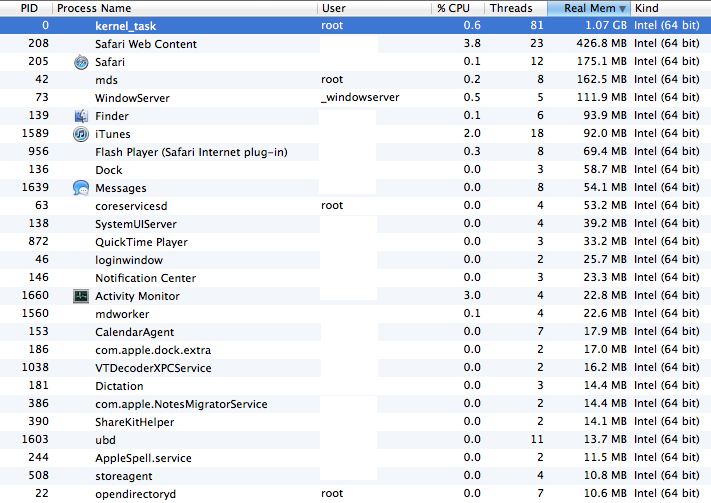Image resolution: width=711 pixels, height=503 pixels.
Task: Select the VTDecoderXPCService process
Action: click(356, 368)
